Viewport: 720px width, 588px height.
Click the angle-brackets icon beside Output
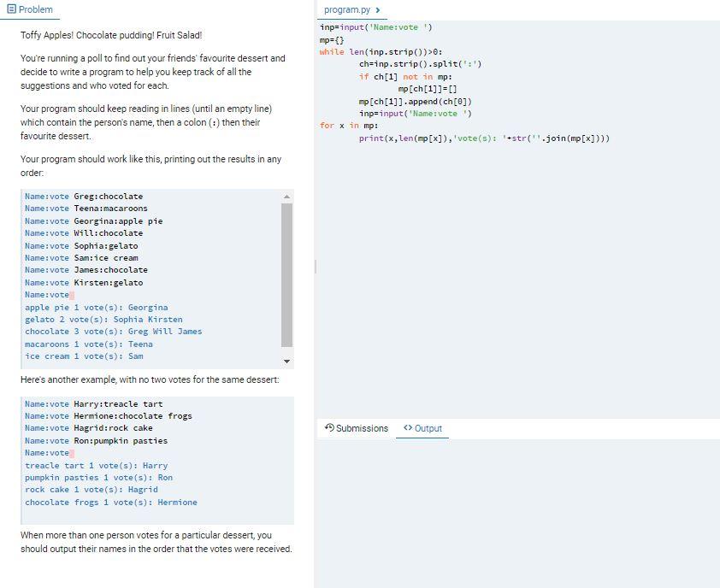(x=405, y=428)
